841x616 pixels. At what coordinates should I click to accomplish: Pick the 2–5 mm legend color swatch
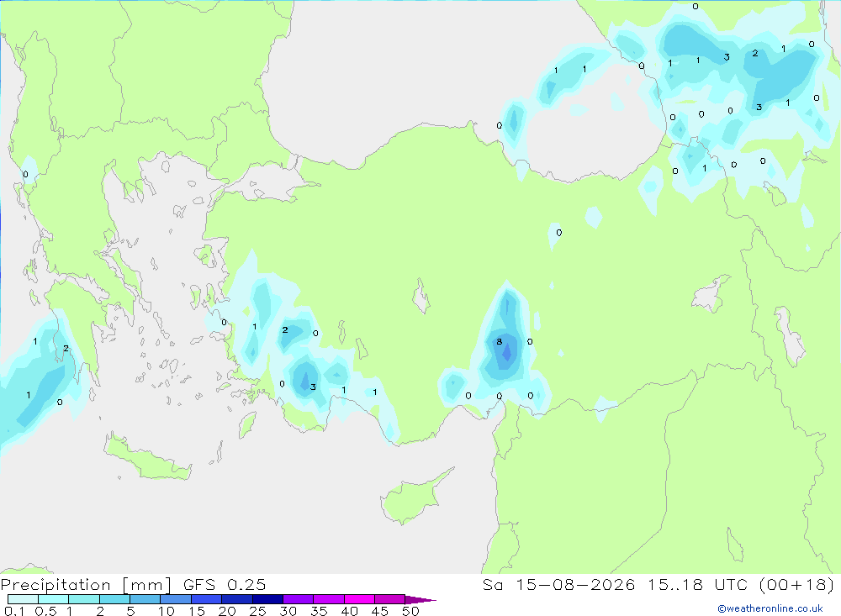[x=114, y=599]
